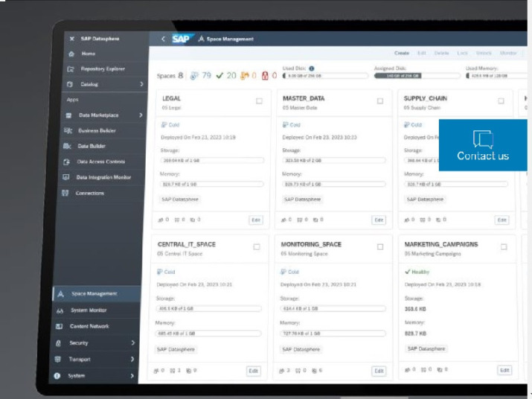The height and width of the screenshot is (399, 532).
Task: Click the Data Access Controls icon
Action: point(66,162)
